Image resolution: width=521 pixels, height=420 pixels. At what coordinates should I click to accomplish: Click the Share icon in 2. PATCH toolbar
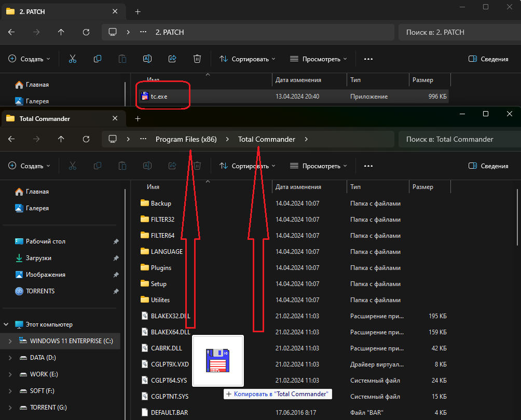(x=172, y=59)
